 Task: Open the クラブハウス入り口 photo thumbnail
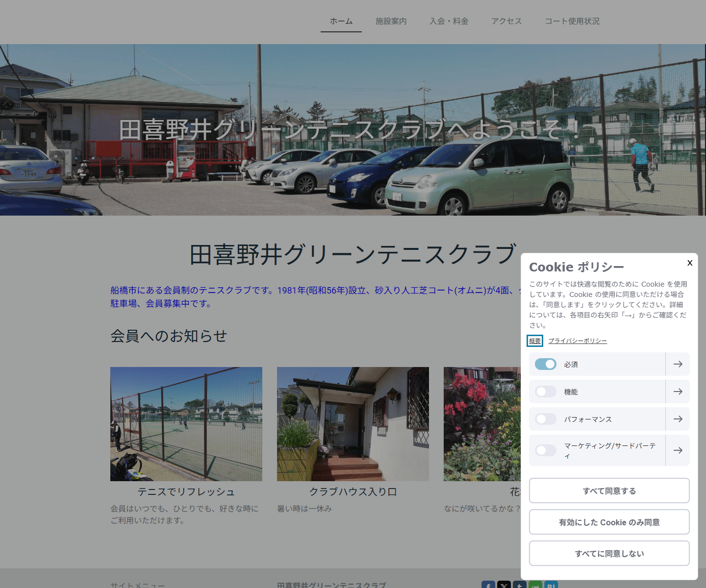click(x=353, y=424)
